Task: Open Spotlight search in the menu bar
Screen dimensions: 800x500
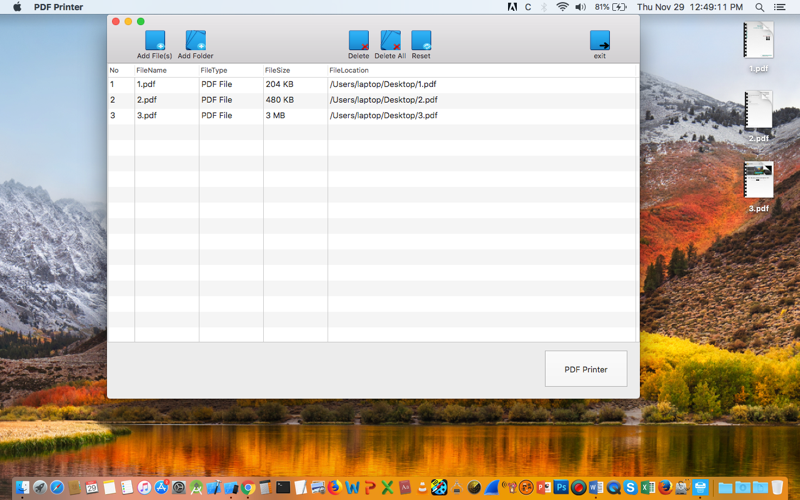Action: tap(760, 7)
